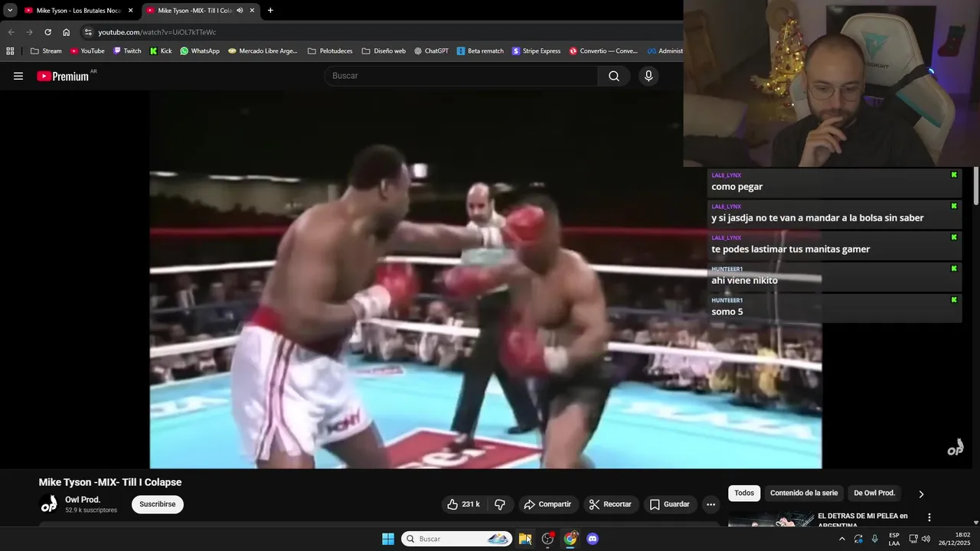Open EL DETRAS DE MI PELEA video thumbnail
Screen dimensions: 980x551
pyautogui.click(x=771, y=520)
